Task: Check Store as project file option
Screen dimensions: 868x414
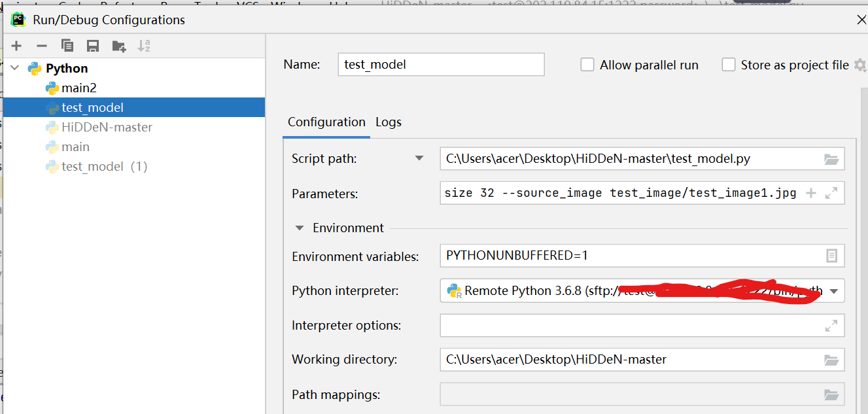Action: [729, 65]
